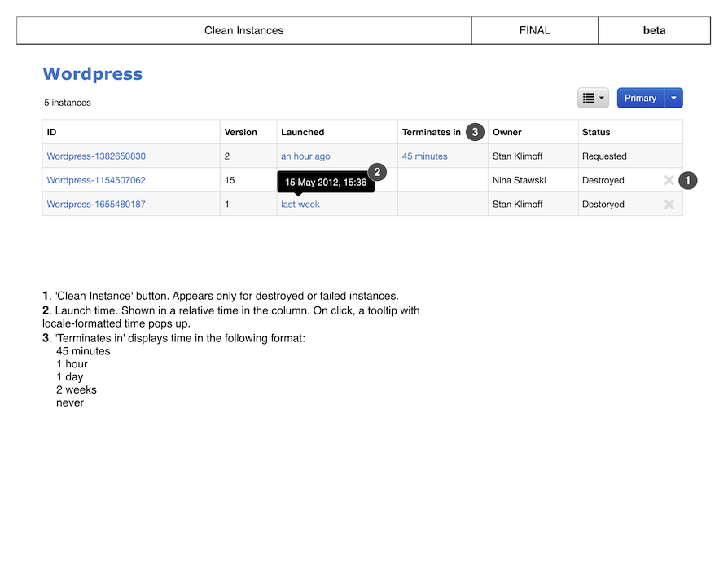
Task: Select Stan Klimoff in the Requested row
Action: [x=517, y=156]
